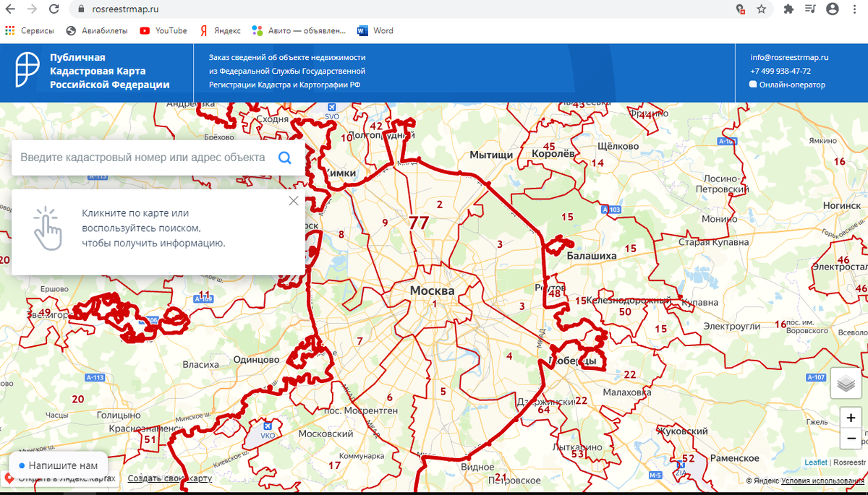The image size is (868, 495).
Task: Zoom out with the minus button
Action: click(x=851, y=438)
